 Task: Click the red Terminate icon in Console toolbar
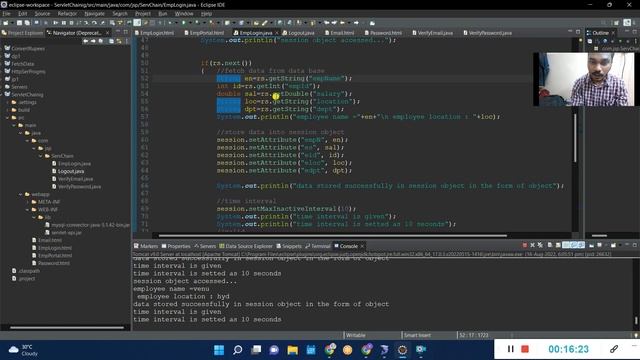[524, 245]
